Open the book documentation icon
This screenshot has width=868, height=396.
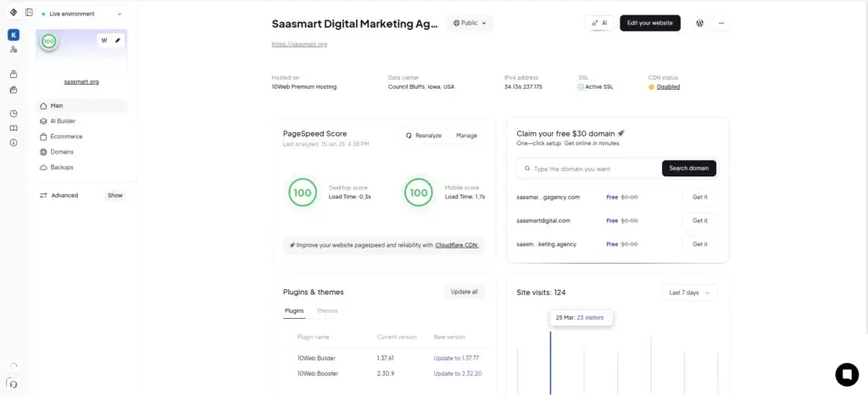(14, 128)
